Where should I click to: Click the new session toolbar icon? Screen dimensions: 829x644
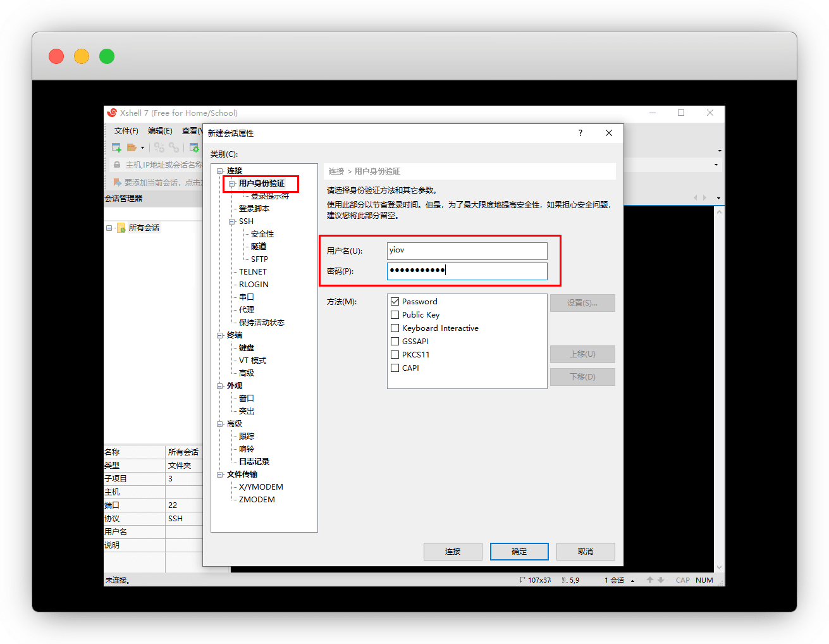click(x=116, y=147)
